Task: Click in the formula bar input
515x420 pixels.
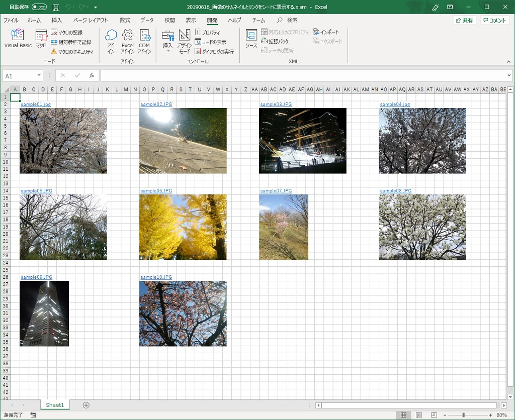Action: point(303,75)
